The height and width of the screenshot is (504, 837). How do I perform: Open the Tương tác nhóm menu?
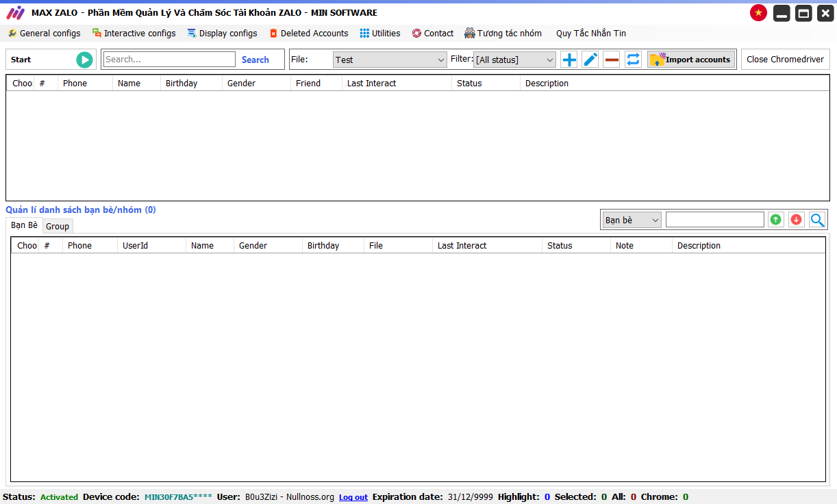click(x=503, y=33)
